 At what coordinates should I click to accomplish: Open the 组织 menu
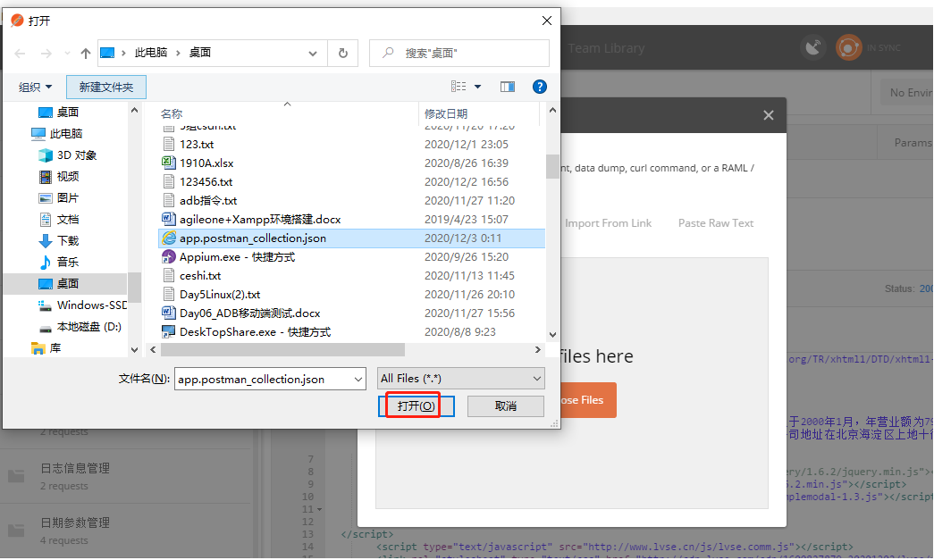(x=35, y=87)
